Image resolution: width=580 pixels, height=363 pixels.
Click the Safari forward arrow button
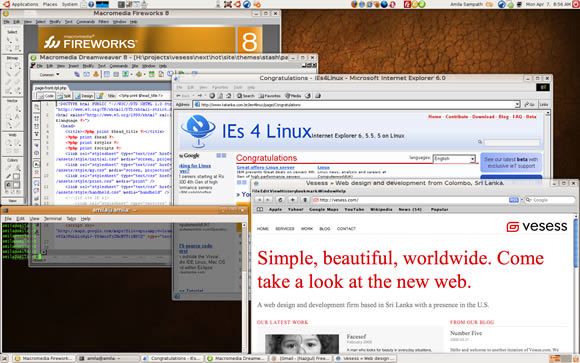pyautogui.click(x=267, y=200)
